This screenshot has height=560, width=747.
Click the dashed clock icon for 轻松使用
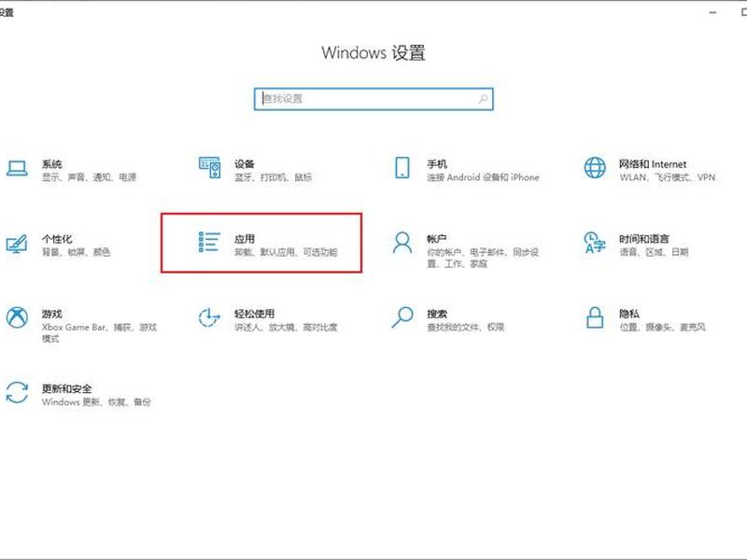[x=209, y=317]
